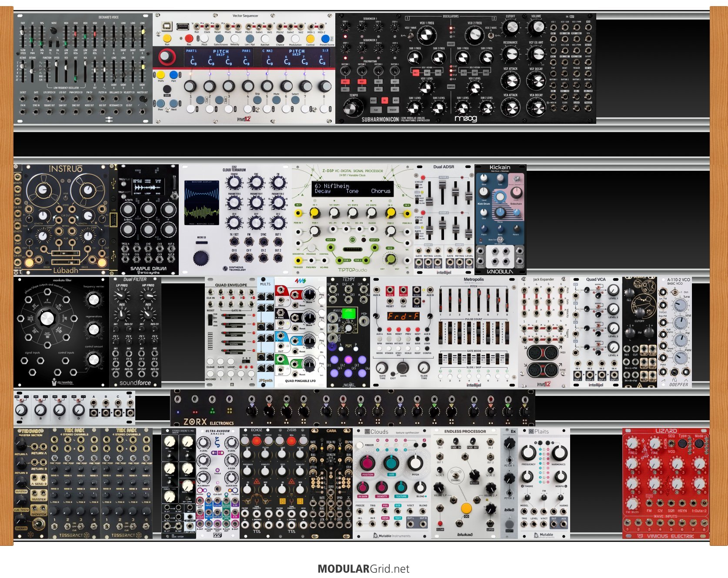This screenshot has height=578, width=728.
Task: Click the left tape reel knob on Lúbadh
Action: (x=43, y=190)
